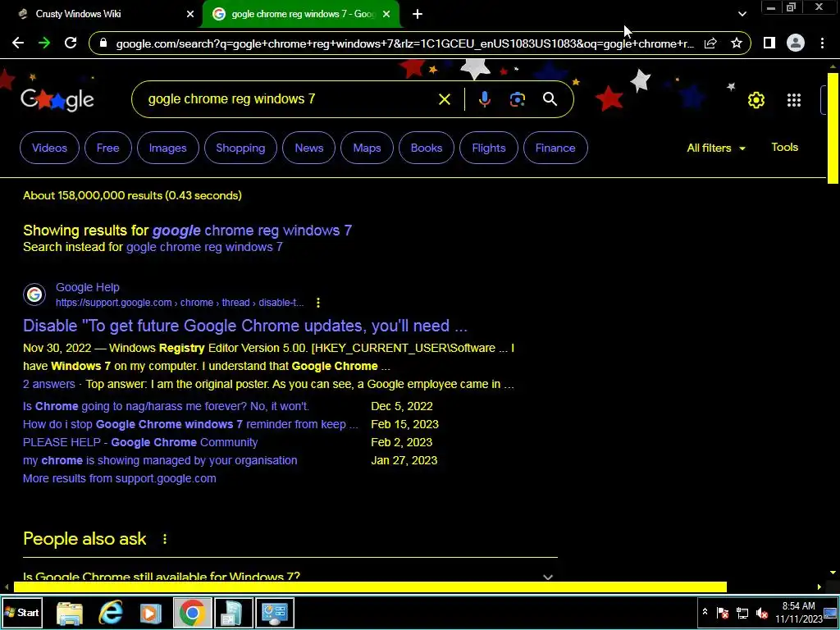840x630 pixels.
Task: Open options for Google Help result
Action: pos(318,303)
